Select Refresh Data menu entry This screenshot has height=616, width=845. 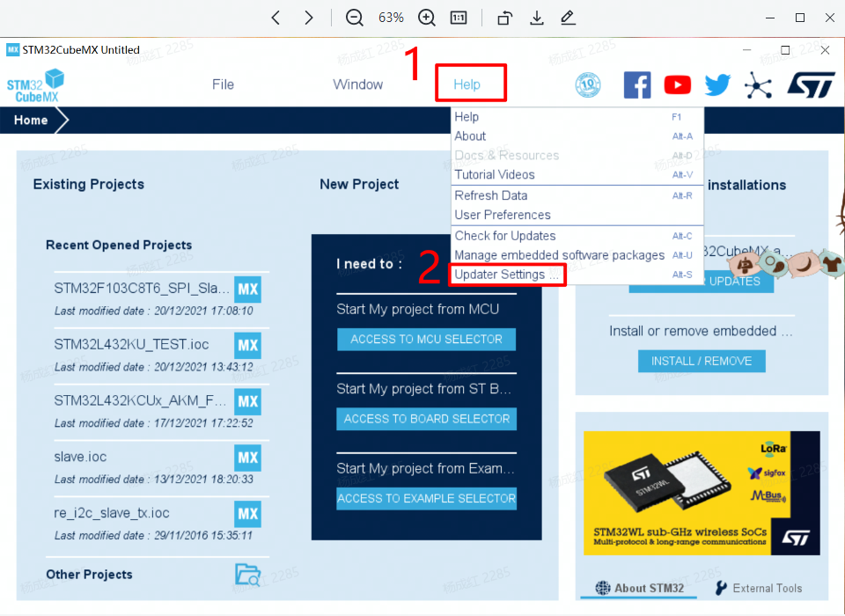click(x=577, y=195)
